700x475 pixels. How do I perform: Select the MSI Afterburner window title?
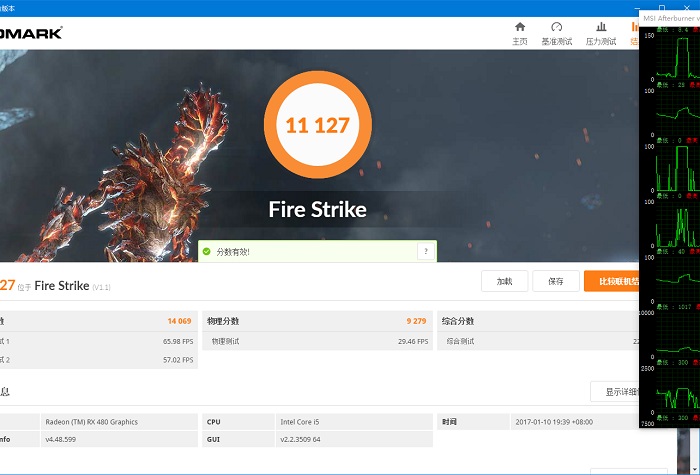pos(668,18)
